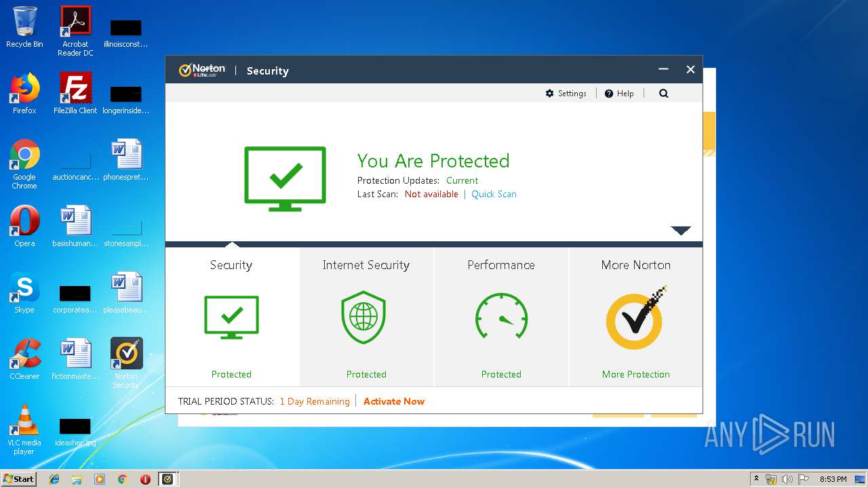Select the Performance tab
Image resolution: width=868 pixels, height=488 pixels.
501,317
